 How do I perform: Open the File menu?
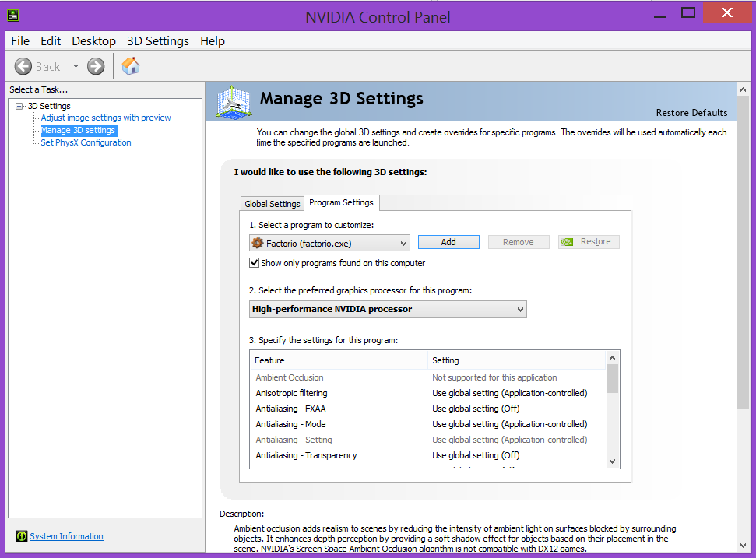pyautogui.click(x=20, y=41)
